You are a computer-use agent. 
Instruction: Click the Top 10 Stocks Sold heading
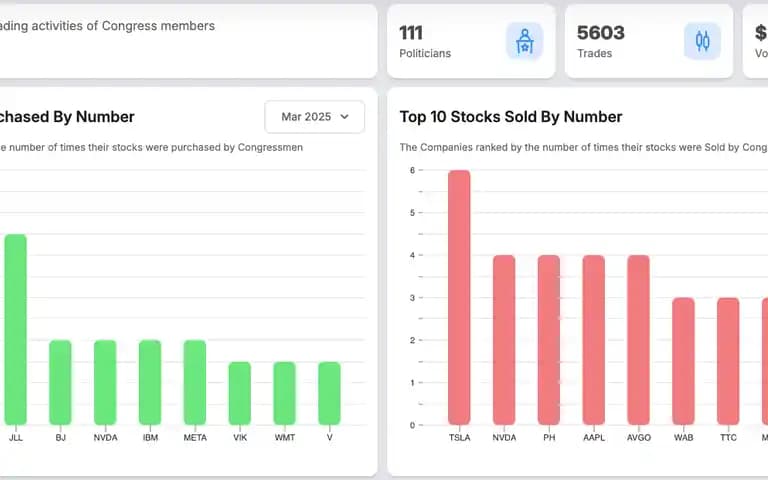pos(511,117)
